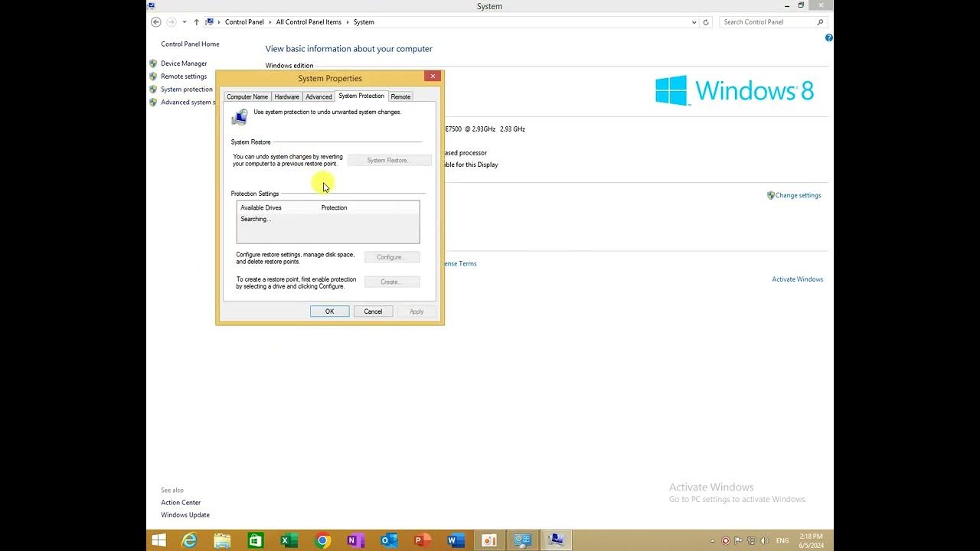The height and width of the screenshot is (551, 980).
Task: Click the computer icon in address bar
Action: 210,22
